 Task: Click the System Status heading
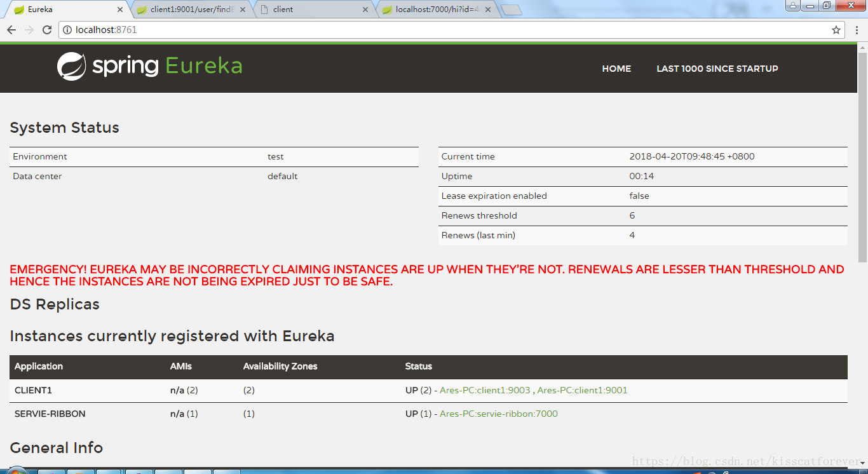[65, 128]
